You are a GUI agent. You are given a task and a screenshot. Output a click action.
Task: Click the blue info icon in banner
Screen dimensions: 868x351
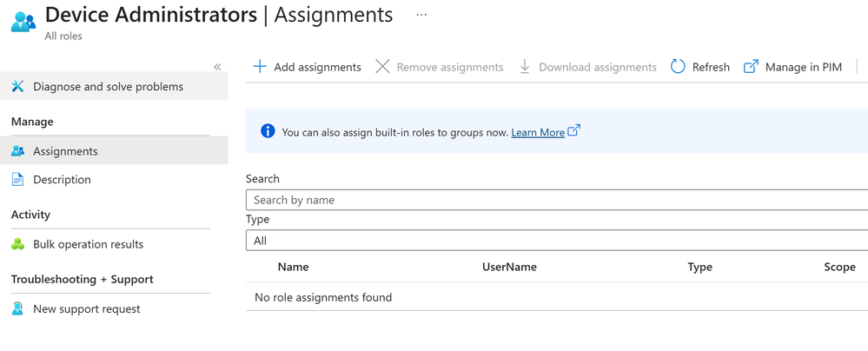click(x=268, y=131)
